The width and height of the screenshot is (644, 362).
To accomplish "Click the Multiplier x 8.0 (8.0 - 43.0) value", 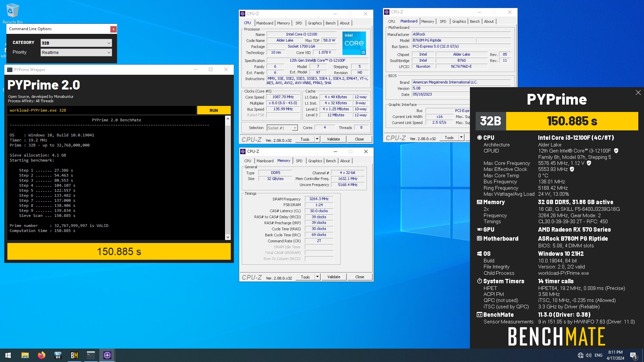I will click(283, 103).
